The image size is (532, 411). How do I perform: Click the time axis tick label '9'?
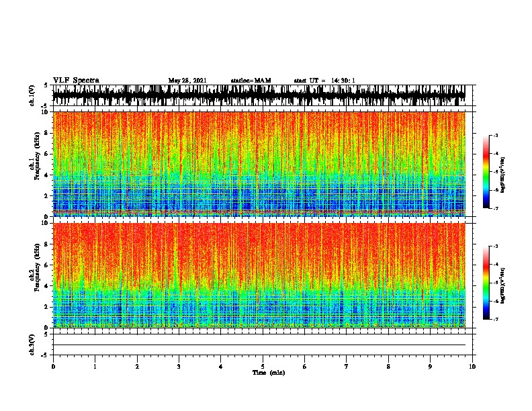tap(430, 367)
